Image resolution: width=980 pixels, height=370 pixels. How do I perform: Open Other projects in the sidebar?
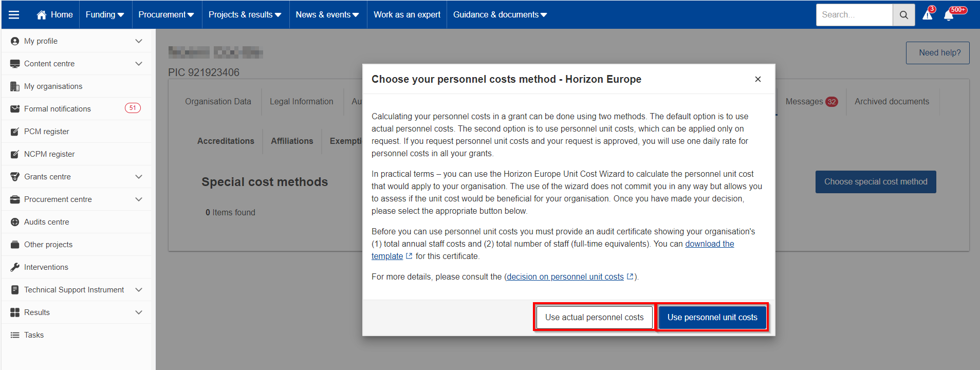tap(77, 245)
